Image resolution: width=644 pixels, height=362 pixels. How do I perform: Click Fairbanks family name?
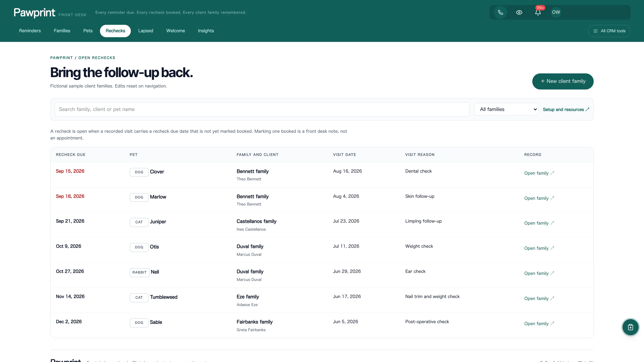point(255,322)
